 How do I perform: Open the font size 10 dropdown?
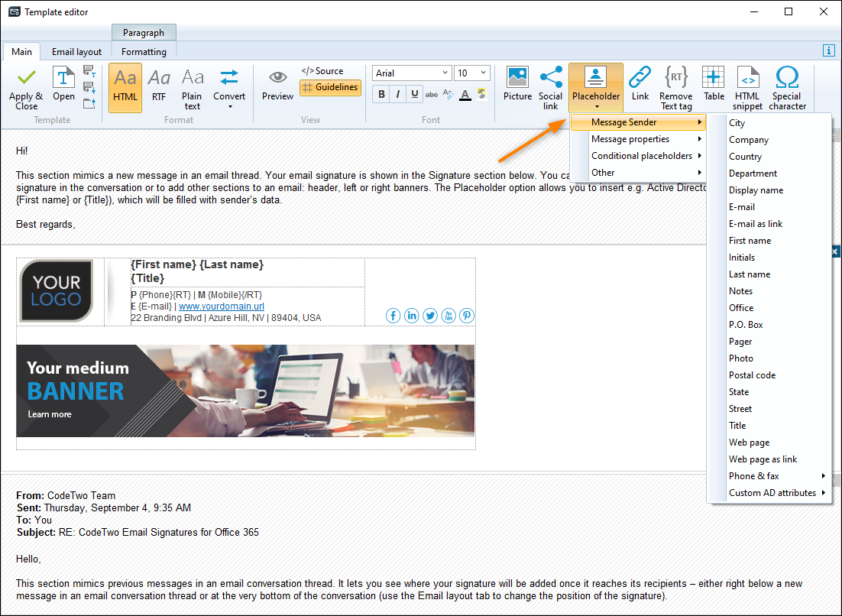[x=472, y=73]
